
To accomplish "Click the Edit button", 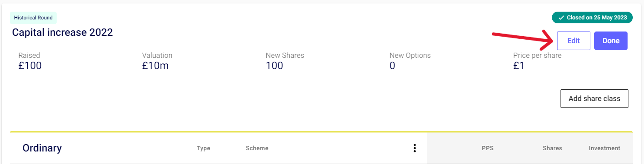I will (x=574, y=41).
